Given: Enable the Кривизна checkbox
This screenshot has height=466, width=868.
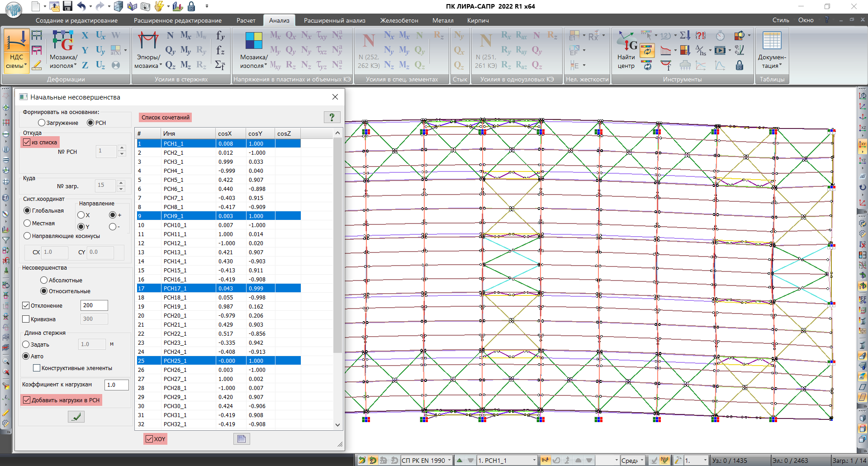Looking at the screenshot, I should (26, 319).
